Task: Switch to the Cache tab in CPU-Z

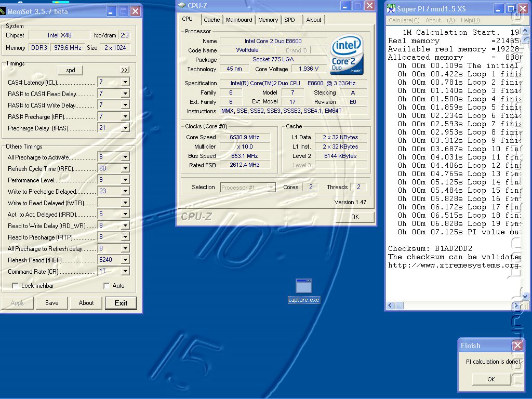Action: [212, 20]
